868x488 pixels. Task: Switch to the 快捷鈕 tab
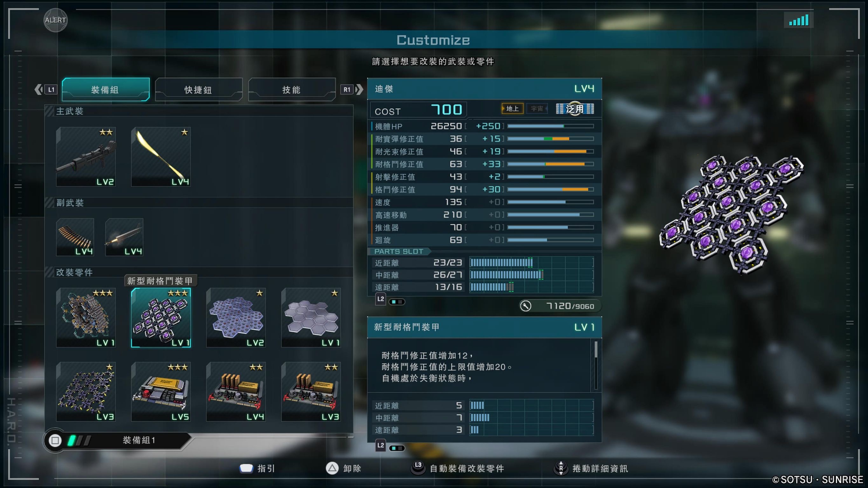(198, 90)
